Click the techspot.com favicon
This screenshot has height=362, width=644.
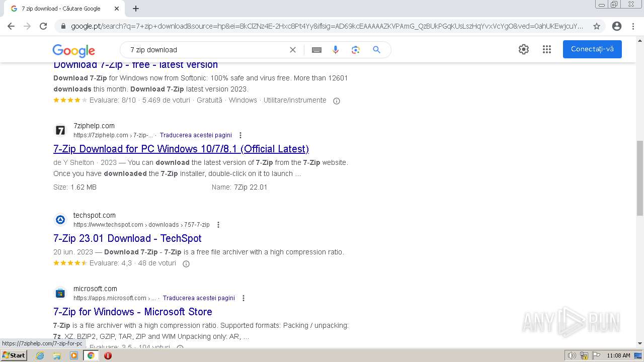pos(60,220)
